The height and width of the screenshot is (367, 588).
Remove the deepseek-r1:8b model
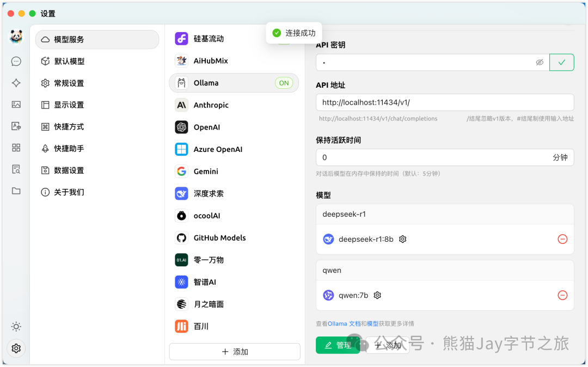tap(562, 239)
